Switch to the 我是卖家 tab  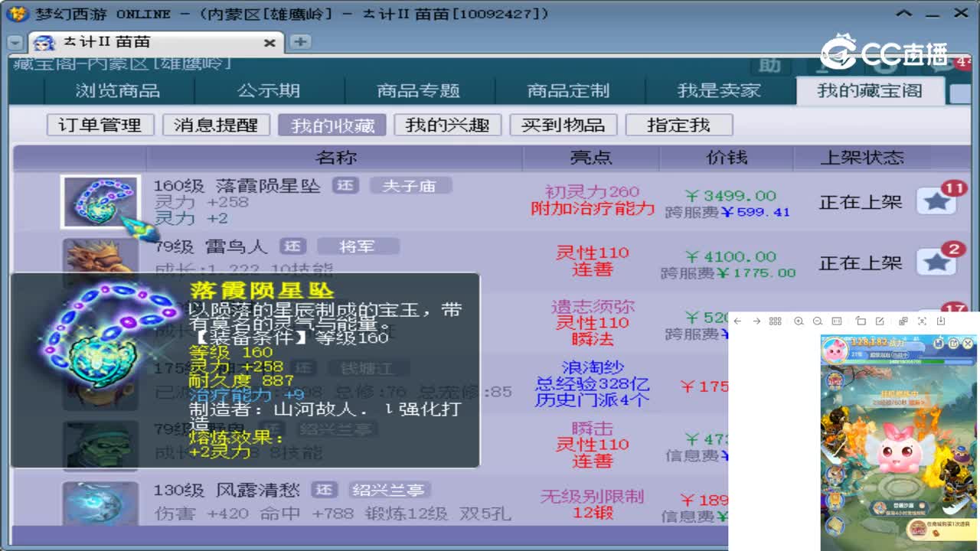(x=720, y=90)
